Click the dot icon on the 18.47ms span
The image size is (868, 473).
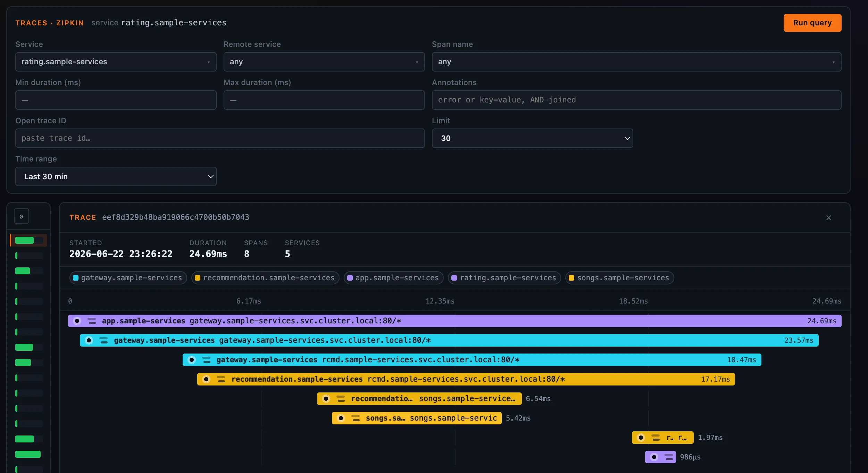pyautogui.click(x=192, y=360)
